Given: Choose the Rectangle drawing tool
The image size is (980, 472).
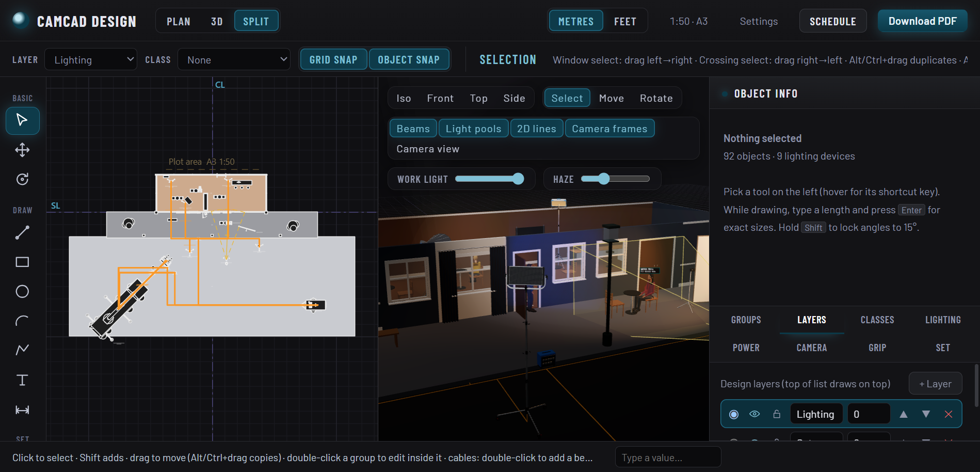Looking at the screenshot, I should [x=22, y=262].
